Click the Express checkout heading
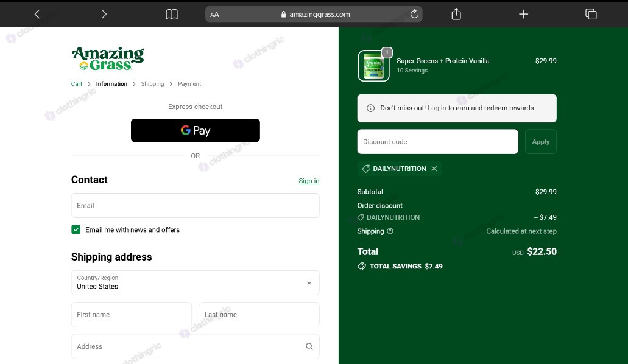Viewport: 628px width, 364px height. tap(196, 107)
